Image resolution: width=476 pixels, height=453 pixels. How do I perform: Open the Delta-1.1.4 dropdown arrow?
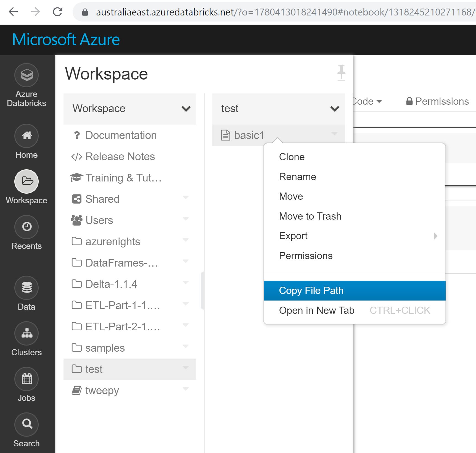(186, 282)
